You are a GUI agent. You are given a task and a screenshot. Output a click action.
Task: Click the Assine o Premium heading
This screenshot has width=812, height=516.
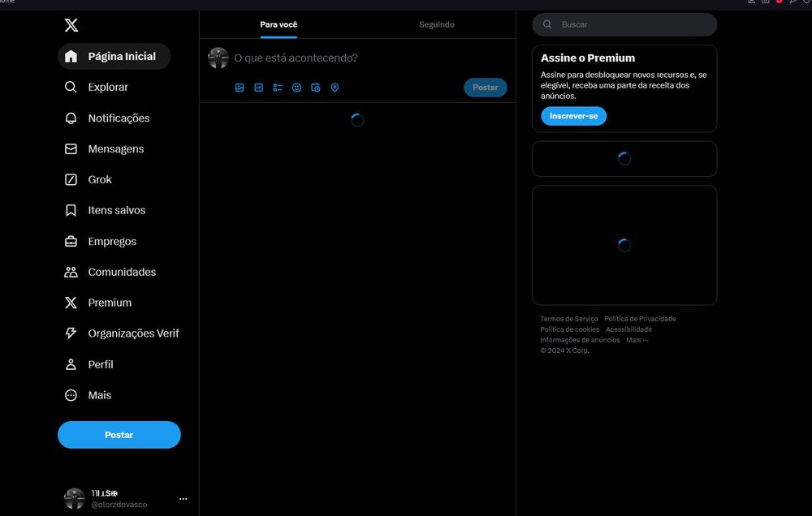pyautogui.click(x=588, y=58)
